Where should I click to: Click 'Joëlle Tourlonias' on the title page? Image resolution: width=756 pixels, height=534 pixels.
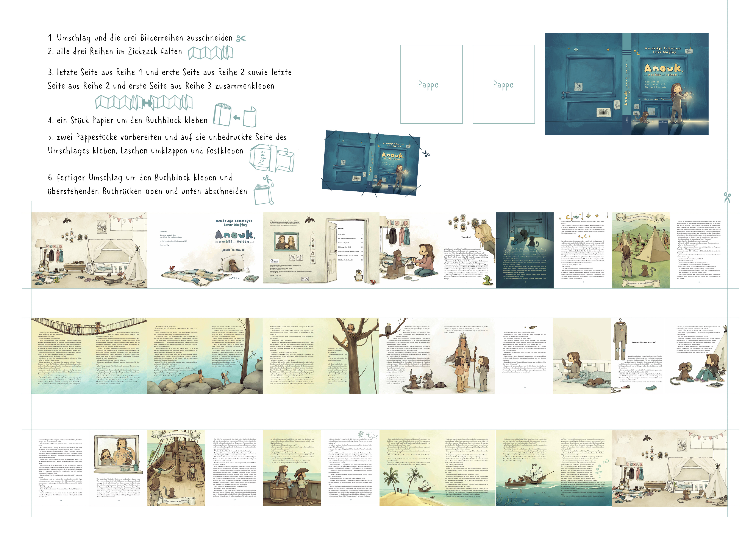[x=233, y=250]
